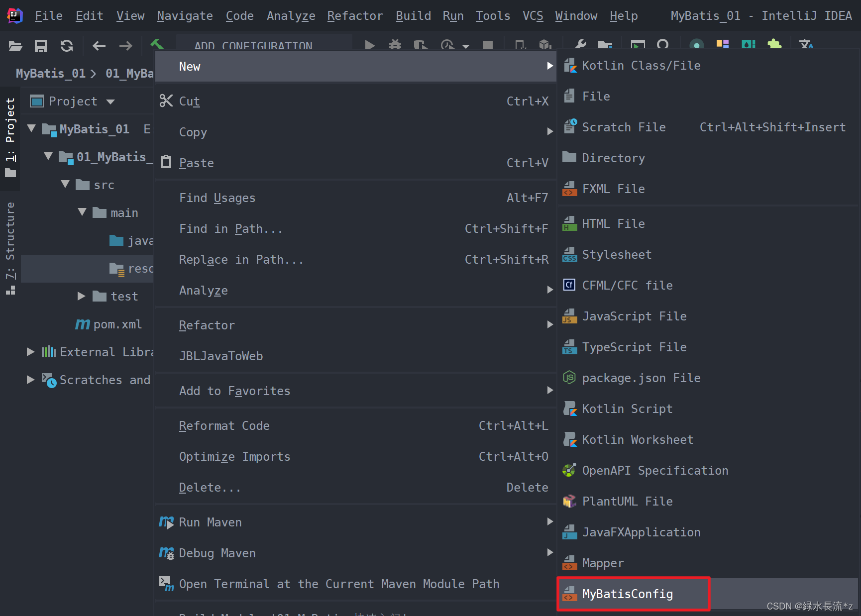
Task: Click the Search magnifier icon in toolbar
Action: coord(663,45)
